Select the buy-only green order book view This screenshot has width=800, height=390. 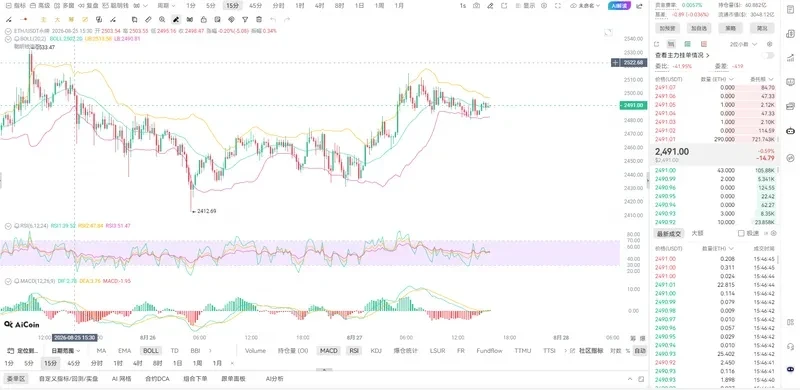click(687, 44)
